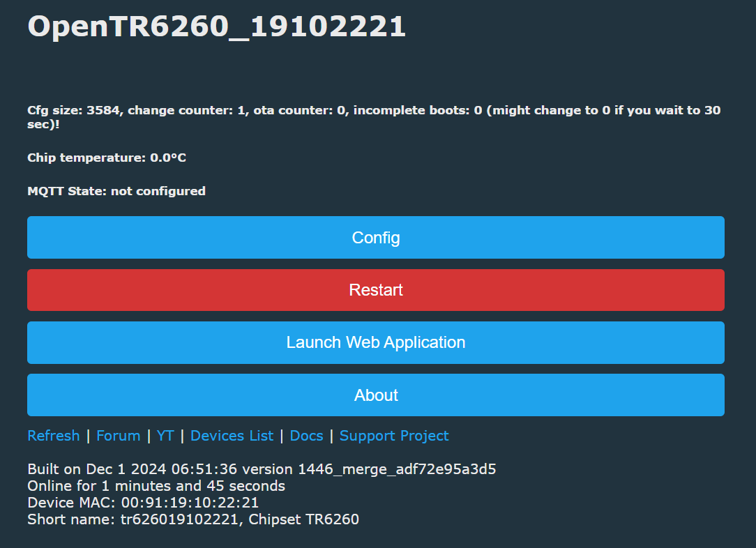756x548 pixels.
Task: Click the Refresh link
Action: tap(54, 436)
